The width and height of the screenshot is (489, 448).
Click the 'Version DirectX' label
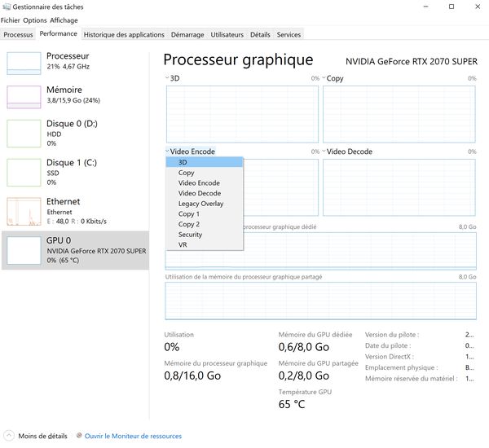[x=390, y=356]
